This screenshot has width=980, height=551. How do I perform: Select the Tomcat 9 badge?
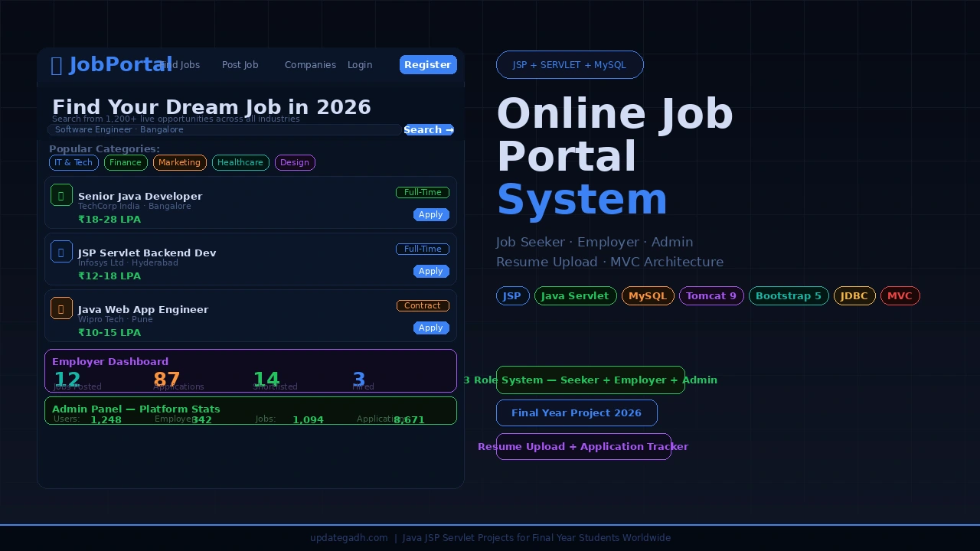click(711, 295)
